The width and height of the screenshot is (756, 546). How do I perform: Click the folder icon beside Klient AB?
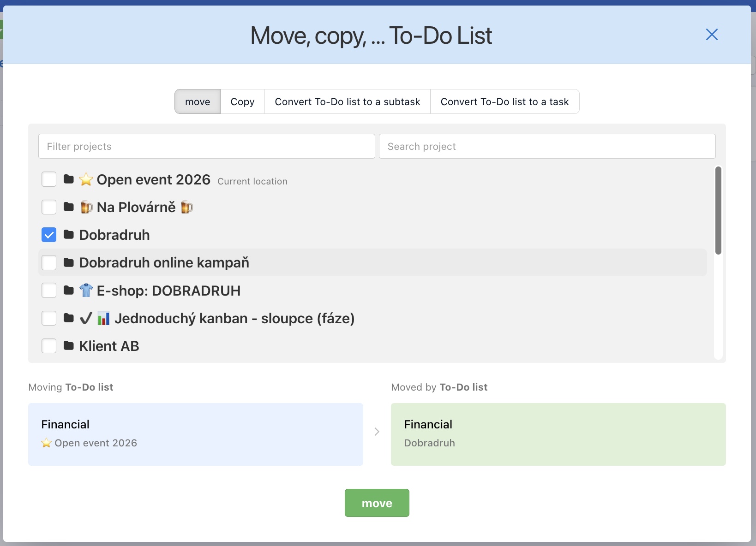pyautogui.click(x=69, y=346)
